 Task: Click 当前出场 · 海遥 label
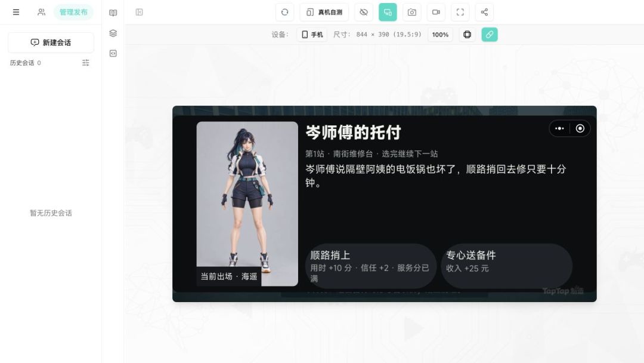coord(229,276)
